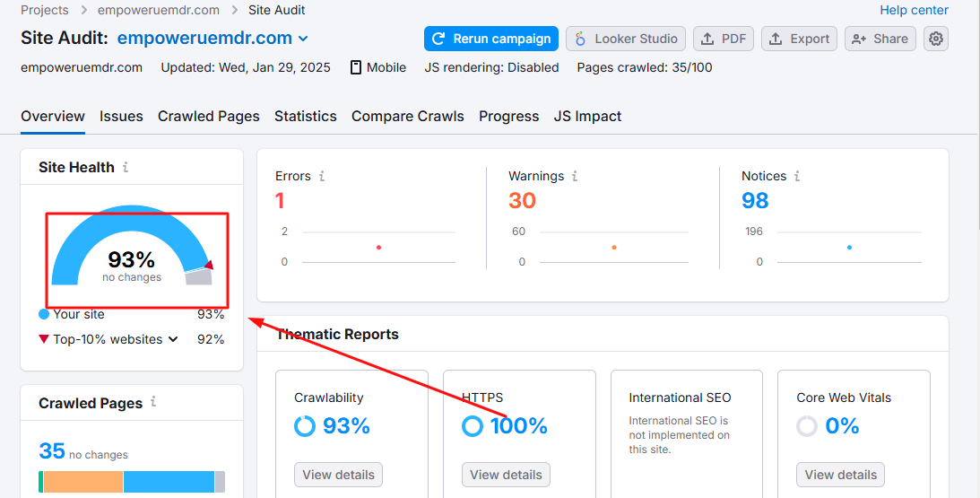Click the Projects breadcrumb link
The width and height of the screenshot is (980, 498).
pos(45,10)
